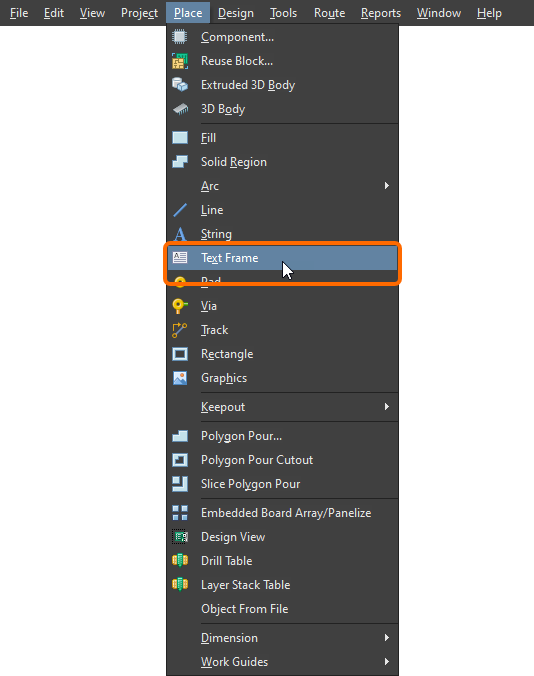Screen dimensions: 534x676
Task: Choose the Text Frame menu entry
Action: point(282,258)
